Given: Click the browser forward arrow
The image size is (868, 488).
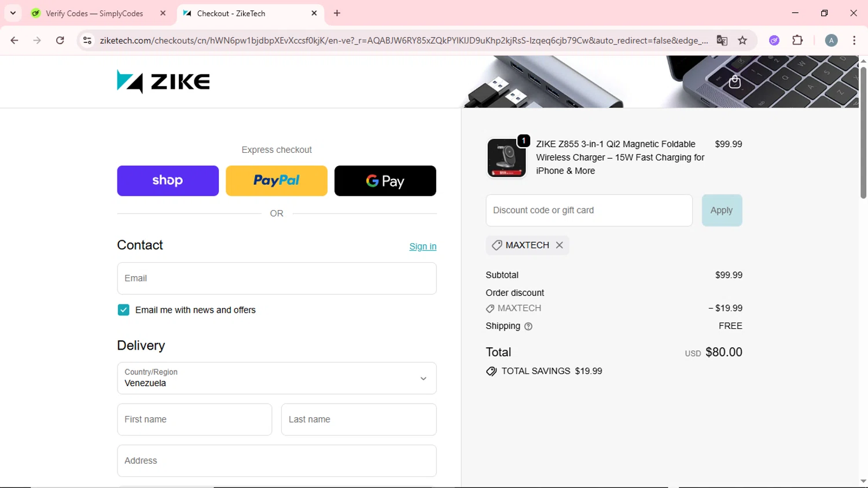Looking at the screenshot, I should pyautogui.click(x=37, y=41).
